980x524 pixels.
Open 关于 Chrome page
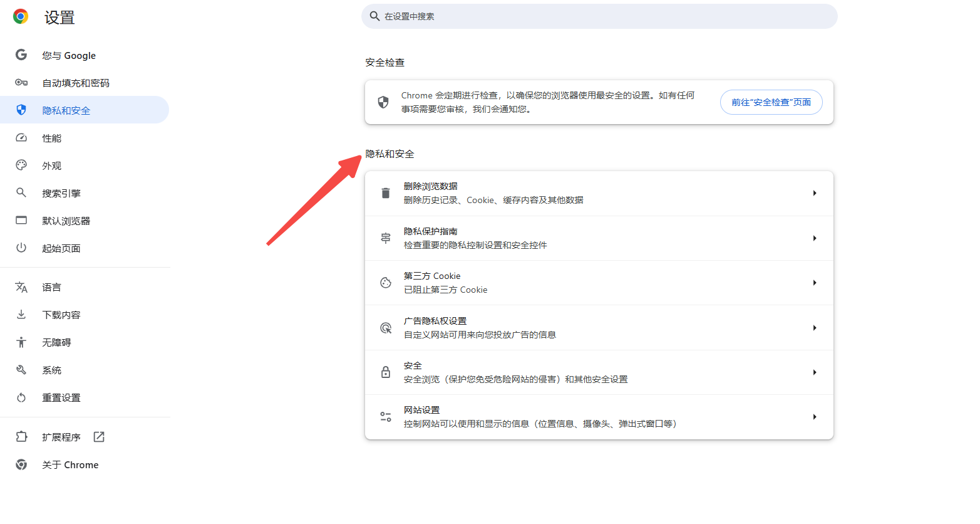85,464
